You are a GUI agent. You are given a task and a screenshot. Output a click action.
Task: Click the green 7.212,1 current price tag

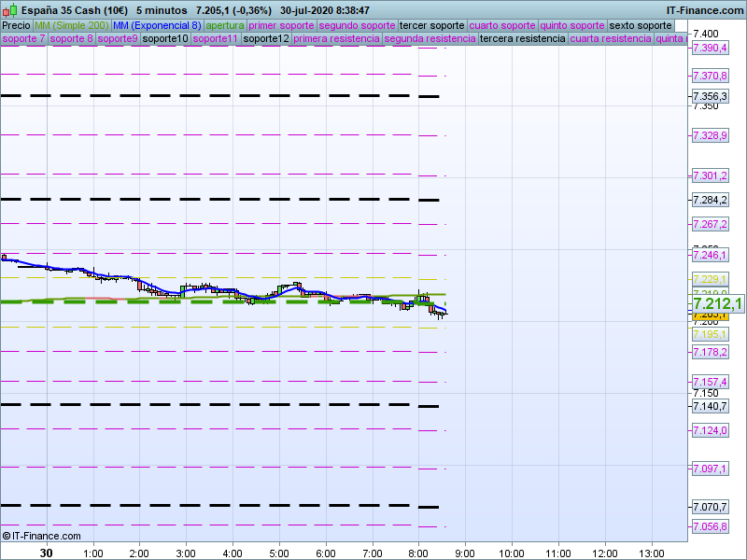717,303
